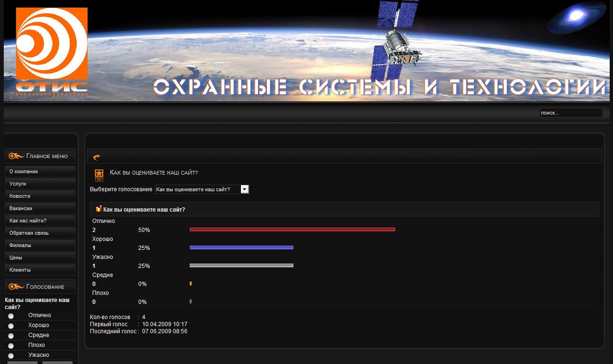Click the orange OTIS logo
Screen dimensions: 613x364
52,50
